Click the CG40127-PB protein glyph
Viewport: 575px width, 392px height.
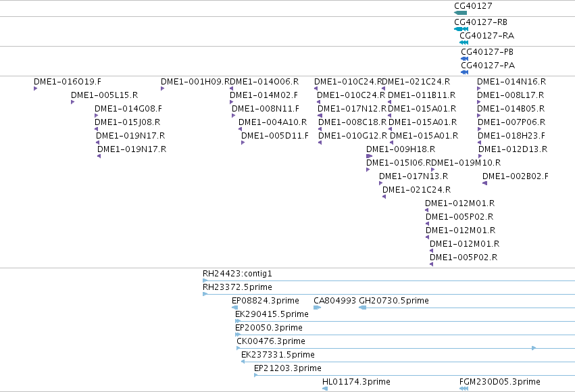click(465, 59)
